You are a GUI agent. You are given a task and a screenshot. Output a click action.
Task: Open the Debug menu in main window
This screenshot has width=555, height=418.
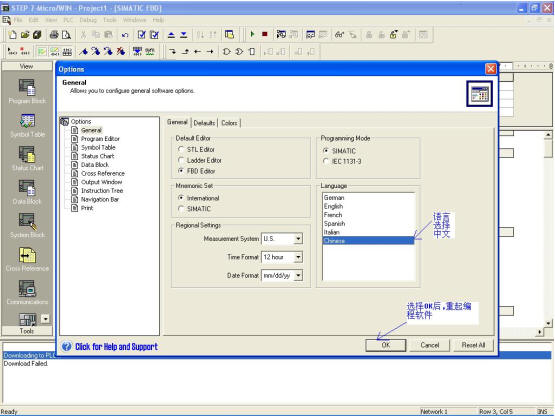[x=88, y=20]
